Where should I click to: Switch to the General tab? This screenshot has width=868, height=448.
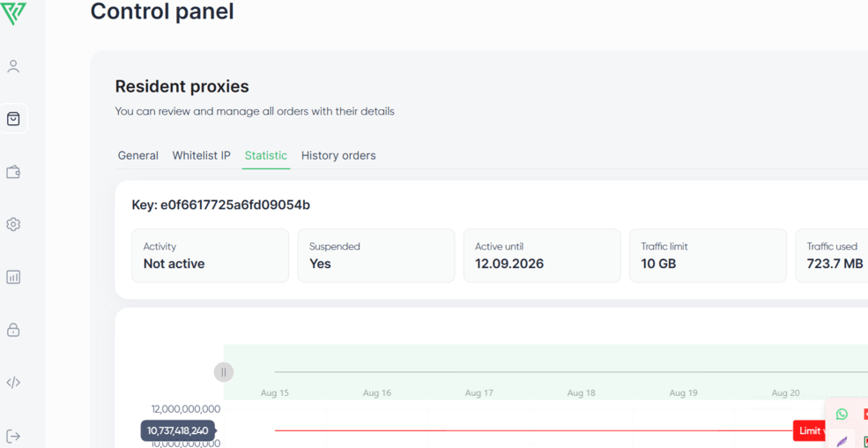137,155
